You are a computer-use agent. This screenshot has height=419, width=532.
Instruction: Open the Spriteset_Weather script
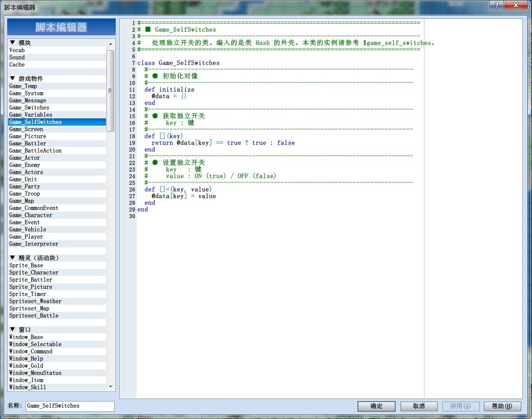point(57,301)
